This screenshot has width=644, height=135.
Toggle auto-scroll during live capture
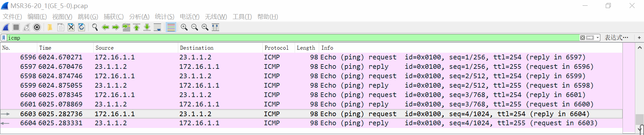157,27
